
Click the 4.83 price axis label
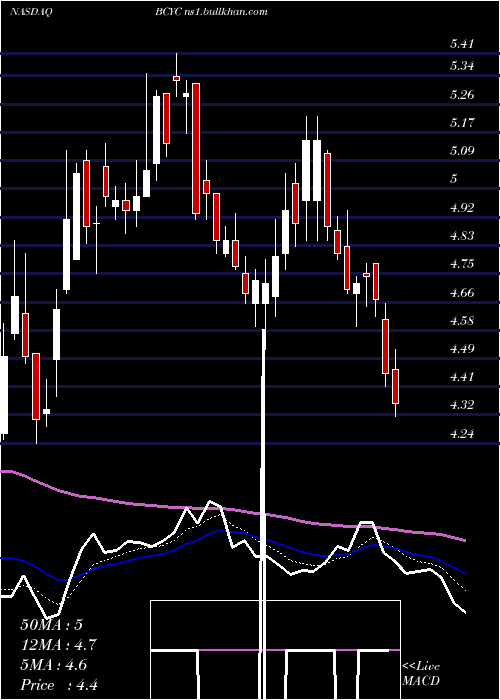pos(462,236)
